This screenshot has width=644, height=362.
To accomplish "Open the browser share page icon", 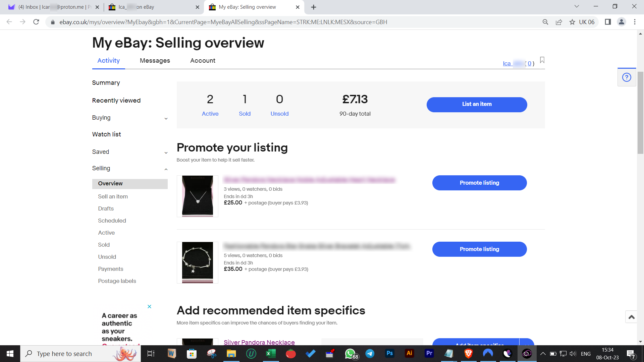I will [x=559, y=22].
